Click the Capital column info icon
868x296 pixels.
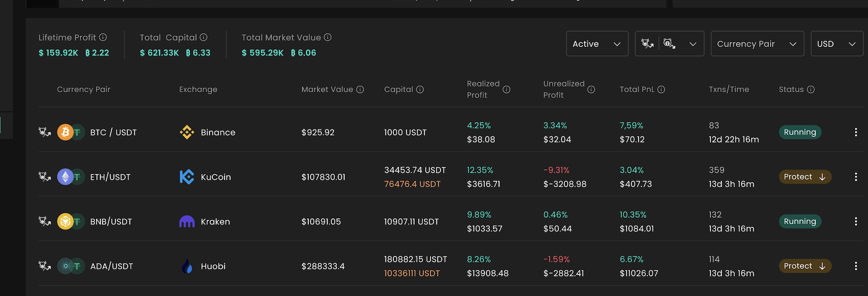pos(420,90)
